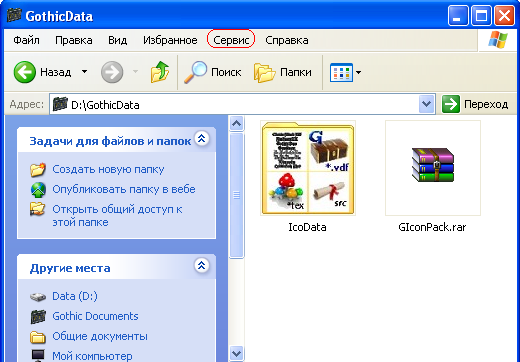
Task: Click the green Back arrow icon
Action: point(24,72)
